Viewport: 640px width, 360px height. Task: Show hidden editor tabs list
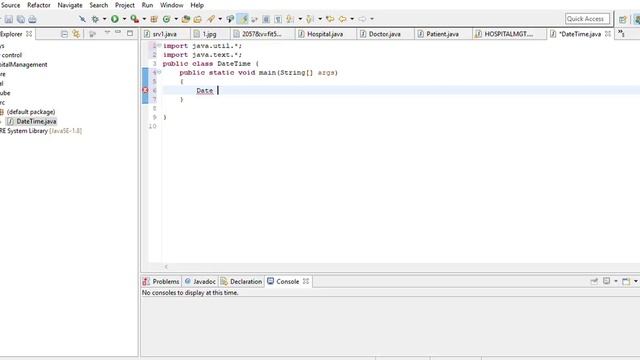621,33
